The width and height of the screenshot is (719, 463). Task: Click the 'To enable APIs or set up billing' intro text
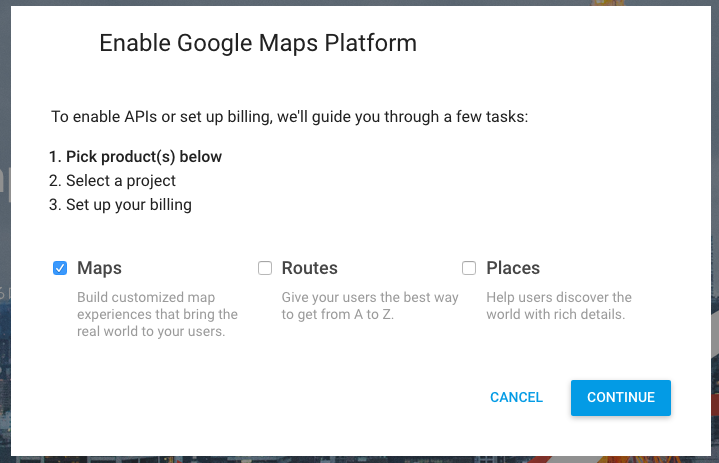pyautogui.click(x=289, y=117)
